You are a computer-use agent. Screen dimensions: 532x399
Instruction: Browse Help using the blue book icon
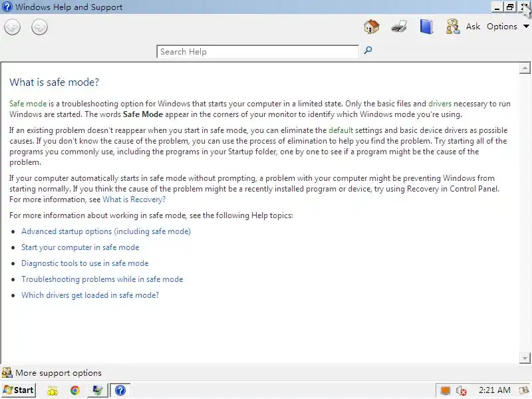pyautogui.click(x=426, y=27)
